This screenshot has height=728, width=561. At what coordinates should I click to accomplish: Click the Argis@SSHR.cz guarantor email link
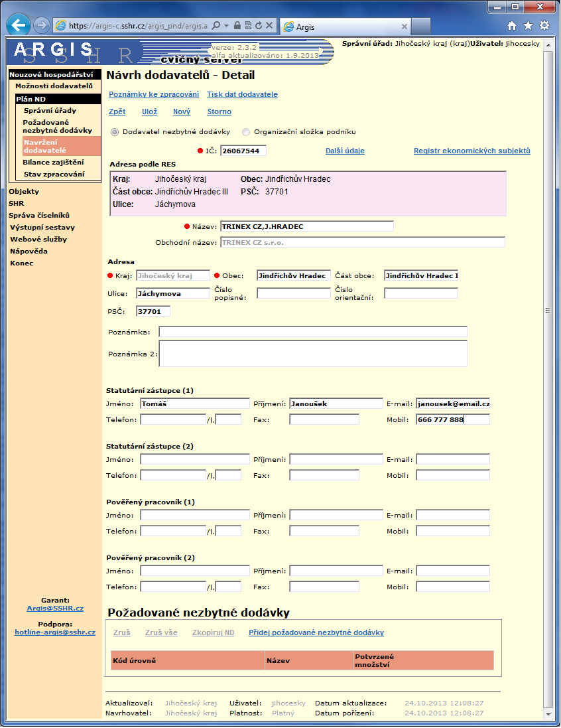pos(55,608)
